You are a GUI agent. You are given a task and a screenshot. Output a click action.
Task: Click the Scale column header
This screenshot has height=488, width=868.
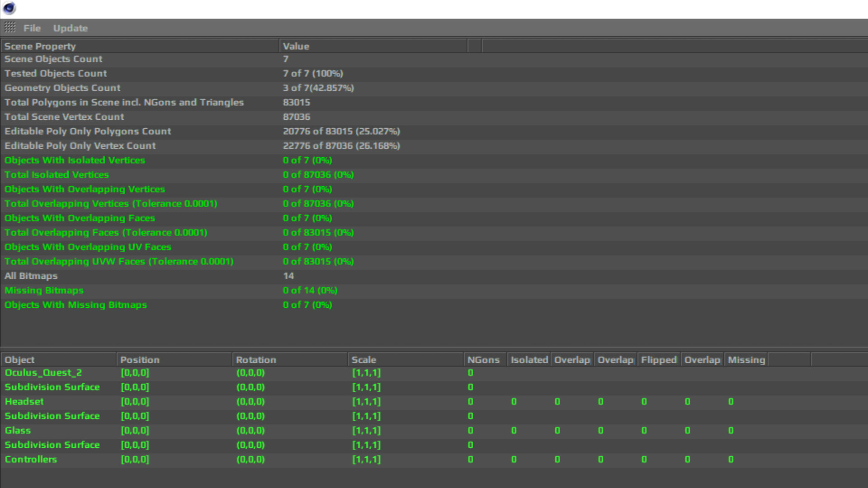point(363,360)
